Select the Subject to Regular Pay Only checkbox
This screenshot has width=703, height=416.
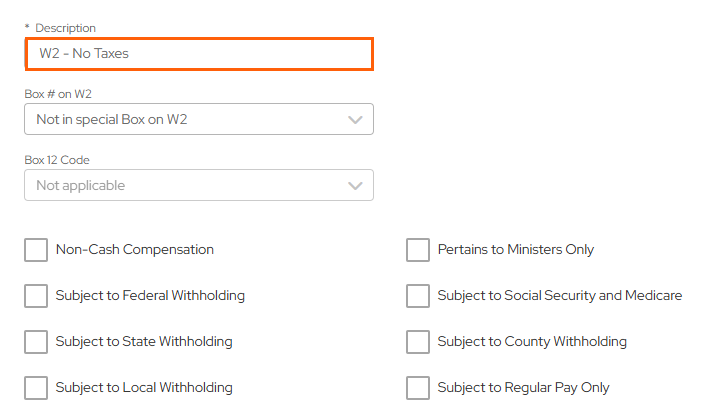pyautogui.click(x=418, y=388)
